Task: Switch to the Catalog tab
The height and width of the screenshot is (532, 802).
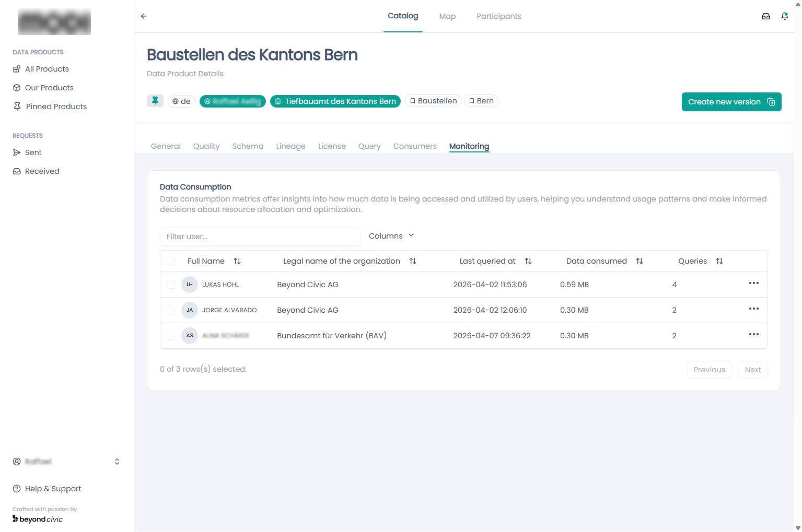Action: (403, 16)
